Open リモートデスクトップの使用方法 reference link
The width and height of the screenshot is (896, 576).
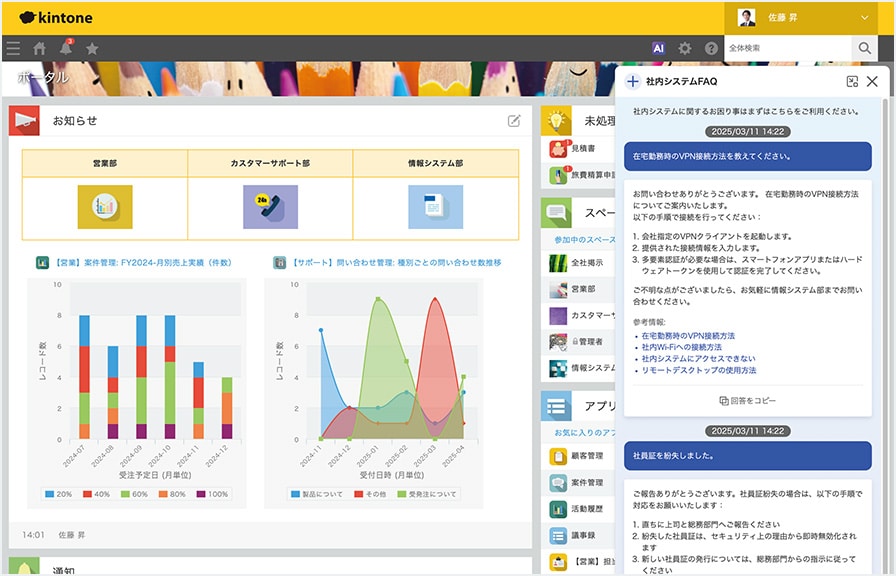point(698,370)
